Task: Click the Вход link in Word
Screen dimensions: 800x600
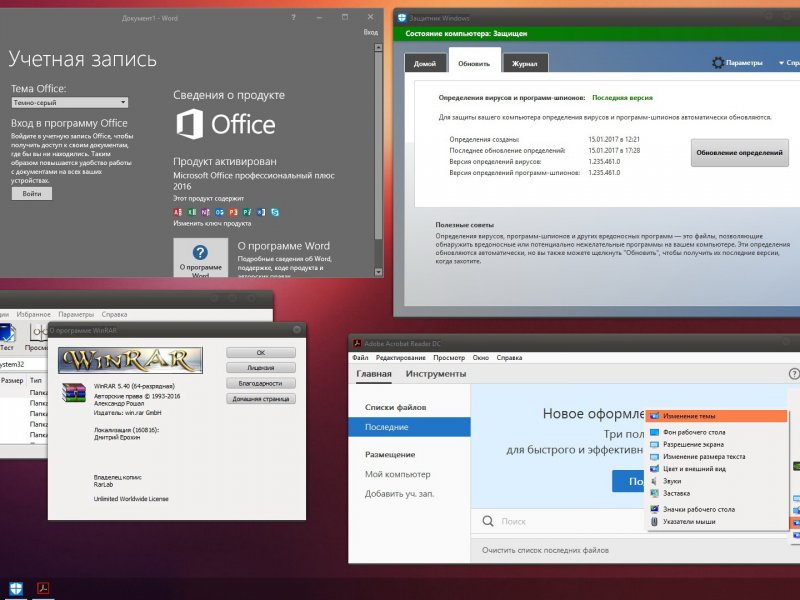Action: point(371,32)
